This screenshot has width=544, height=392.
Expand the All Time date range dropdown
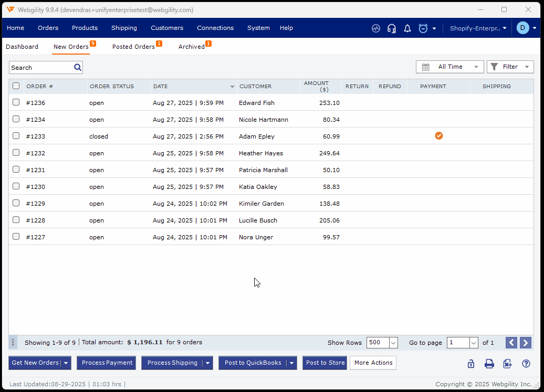[449, 67]
